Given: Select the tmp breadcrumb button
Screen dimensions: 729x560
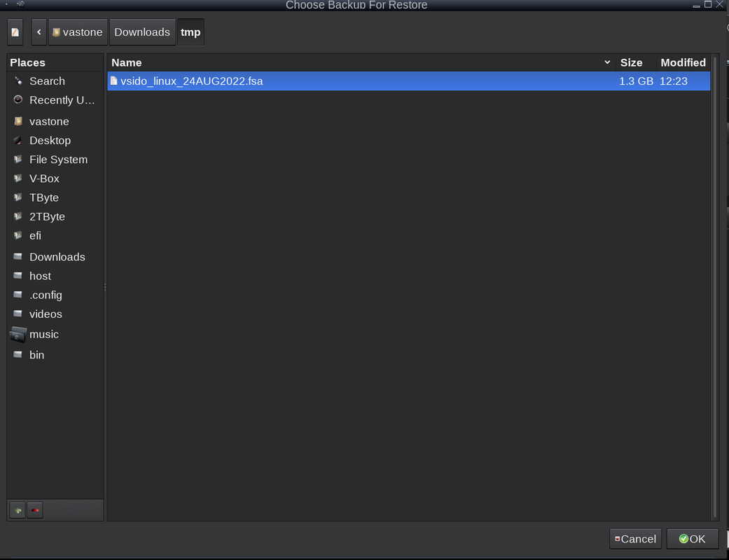Looking at the screenshot, I should pyautogui.click(x=190, y=32).
